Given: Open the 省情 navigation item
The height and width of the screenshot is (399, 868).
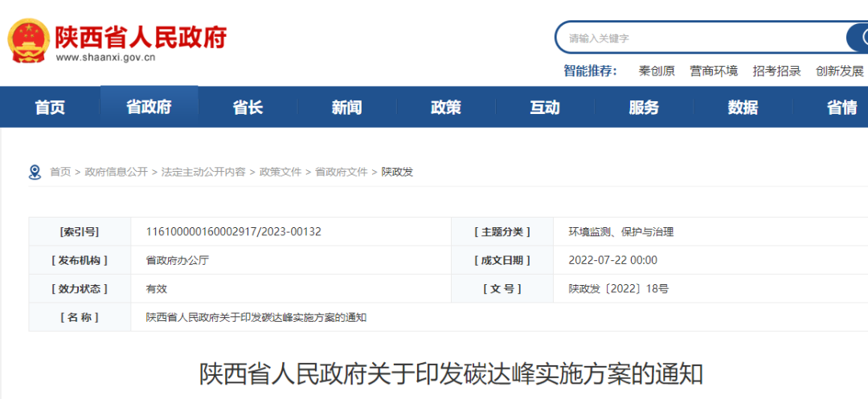Looking at the screenshot, I should tap(842, 108).
